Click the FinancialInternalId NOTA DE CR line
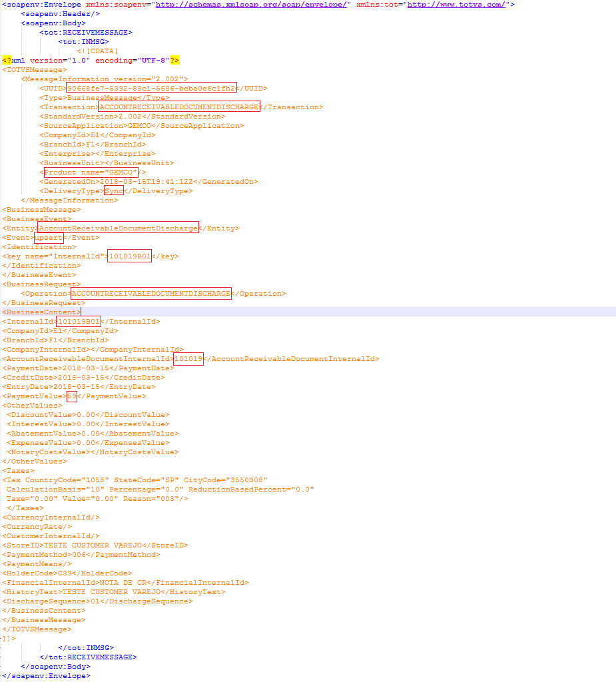Screen dimensions: 616x682 pos(125,583)
